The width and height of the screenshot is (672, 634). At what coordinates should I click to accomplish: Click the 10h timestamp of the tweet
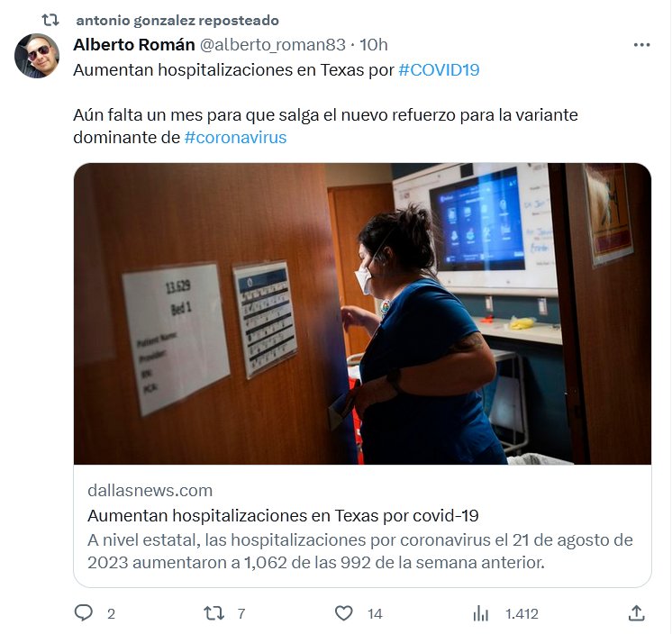374,44
